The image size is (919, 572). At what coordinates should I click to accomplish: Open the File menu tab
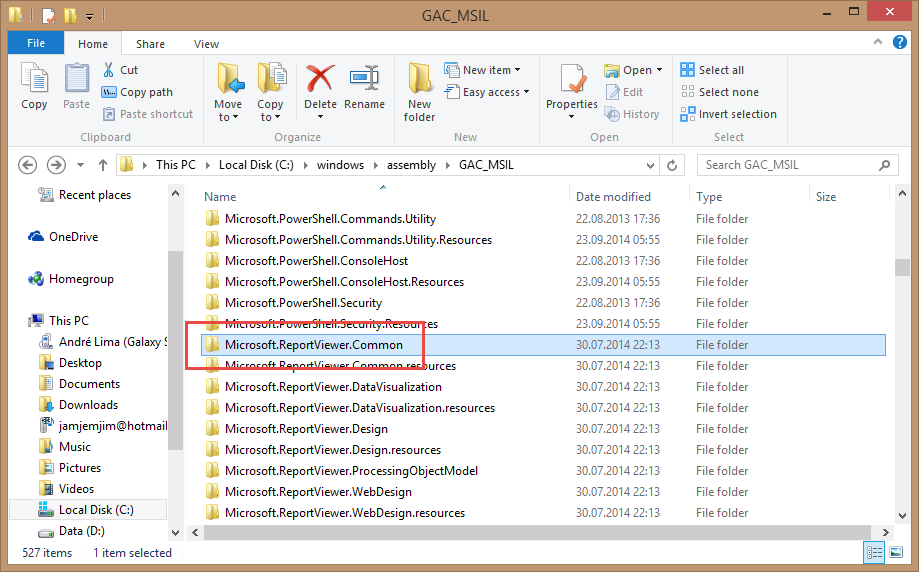[x=36, y=43]
